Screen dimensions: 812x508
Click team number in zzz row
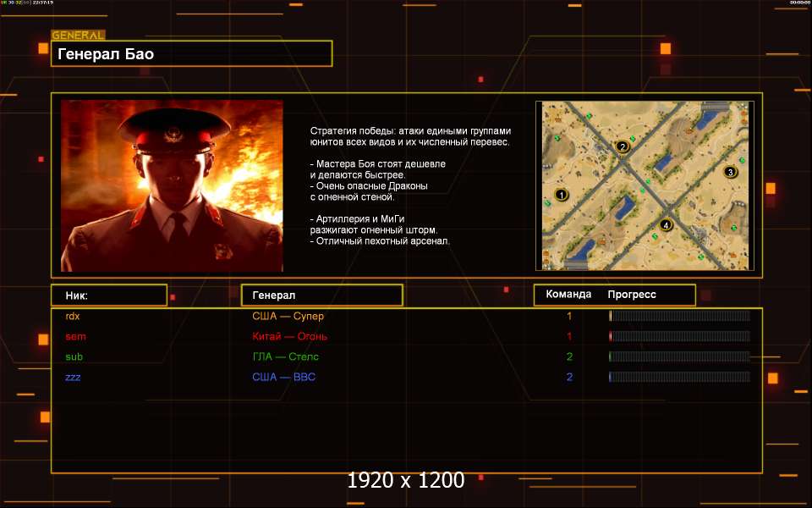569,377
